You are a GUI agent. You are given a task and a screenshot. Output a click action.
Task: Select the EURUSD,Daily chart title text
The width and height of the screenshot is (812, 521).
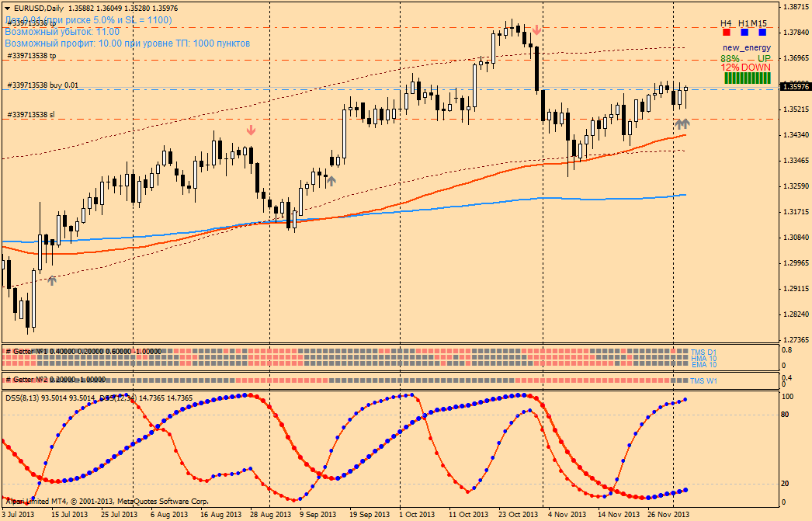coord(39,9)
